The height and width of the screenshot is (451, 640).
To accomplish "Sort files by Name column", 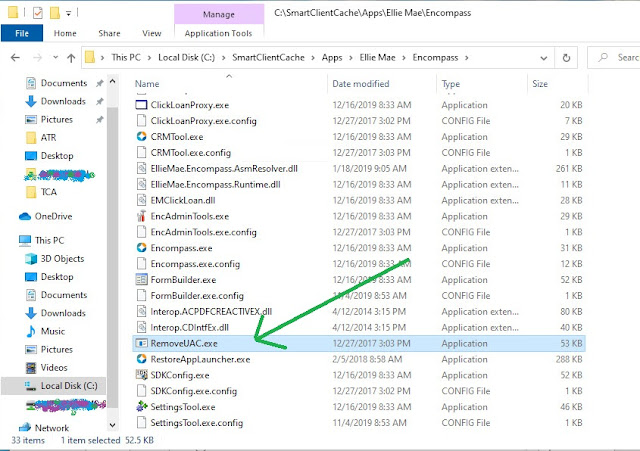I will 147,84.
